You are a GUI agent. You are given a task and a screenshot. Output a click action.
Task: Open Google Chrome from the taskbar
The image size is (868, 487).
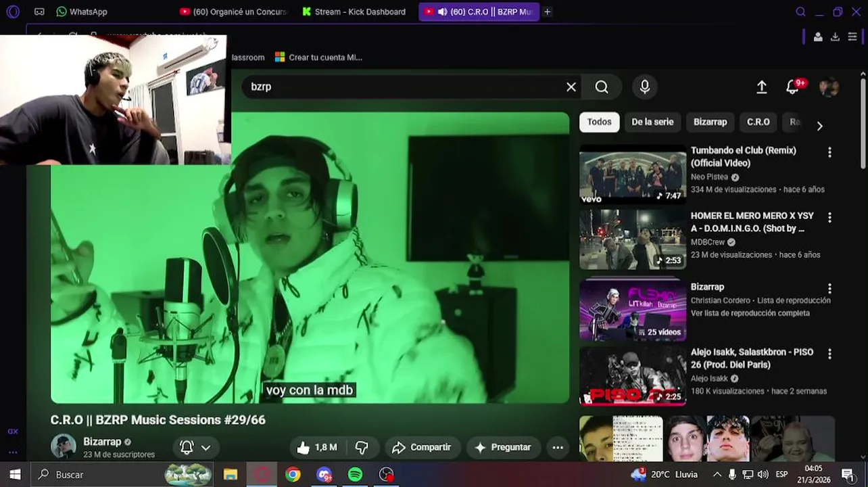[x=293, y=474]
